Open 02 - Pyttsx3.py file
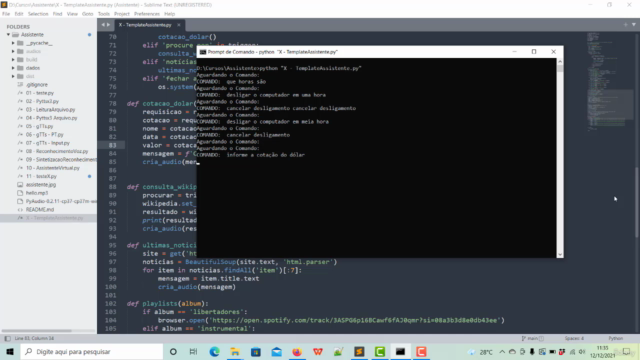640x360 pixels. click(42, 101)
